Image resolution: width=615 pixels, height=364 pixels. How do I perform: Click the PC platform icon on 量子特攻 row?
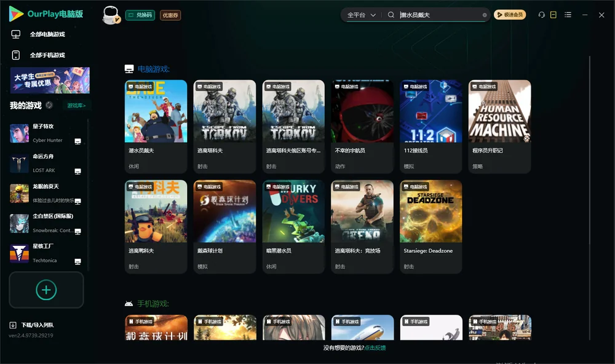[x=77, y=141]
